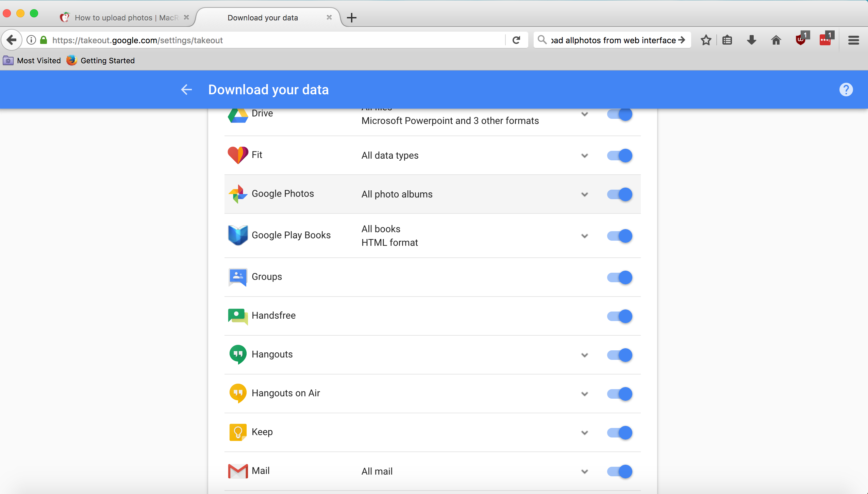The width and height of the screenshot is (868, 494).
Task: Close the How to upload photos tab
Action: click(186, 17)
